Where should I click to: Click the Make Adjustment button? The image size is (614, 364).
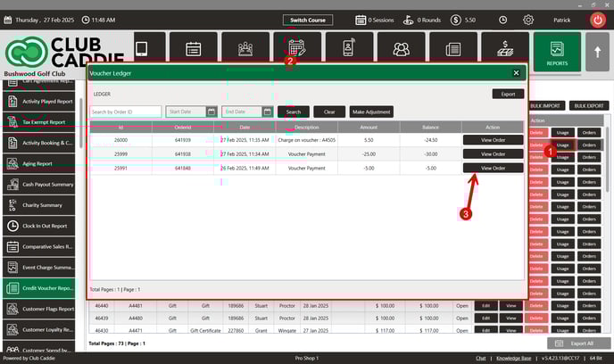[x=371, y=112]
